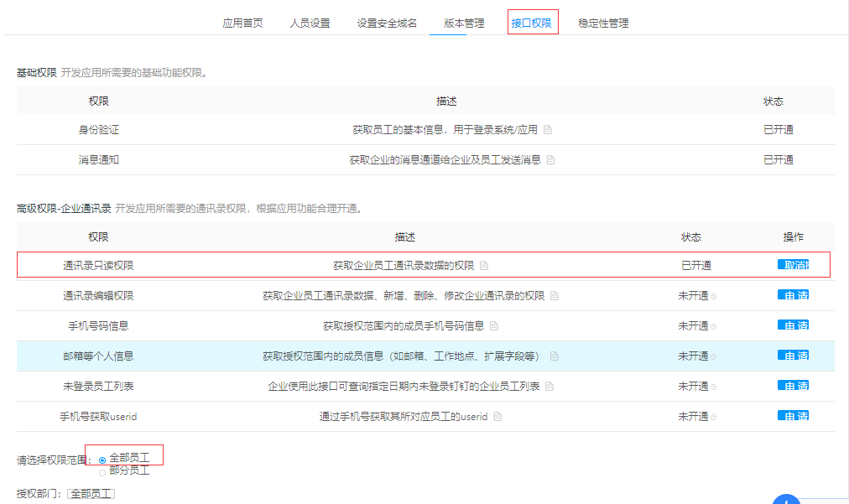Select the 部分员工 radio option

(102, 473)
